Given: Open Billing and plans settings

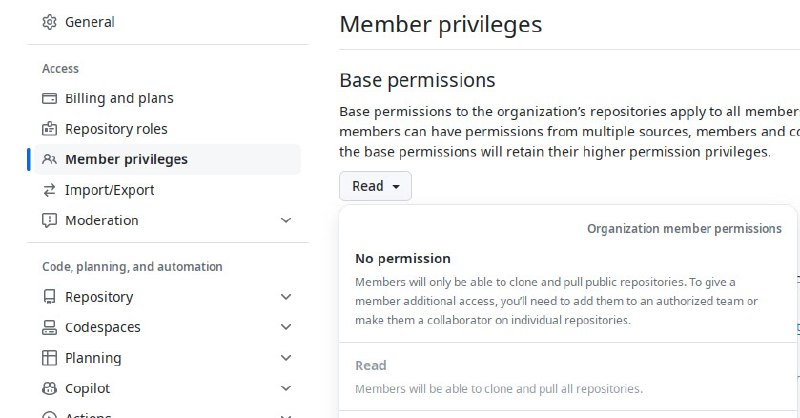Looking at the screenshot, I should pos(168,98).
